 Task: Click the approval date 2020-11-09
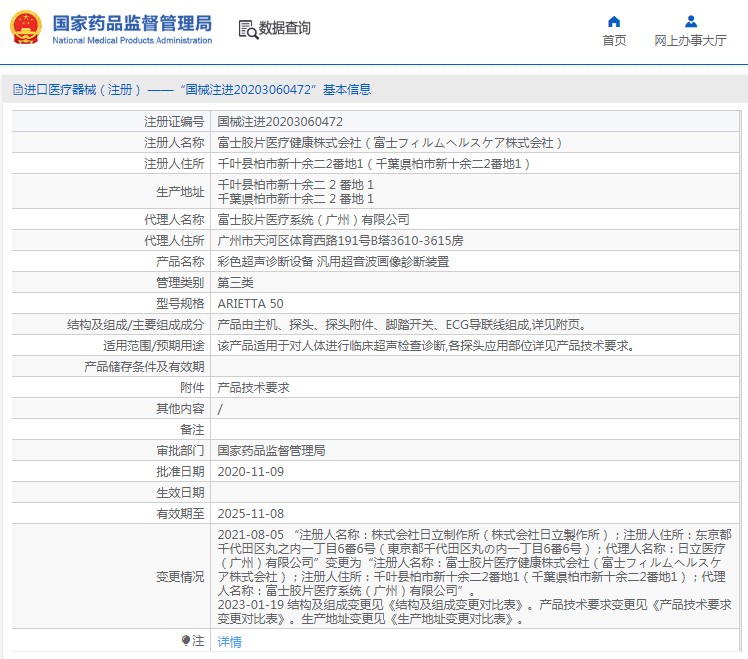tap(251, 471)
